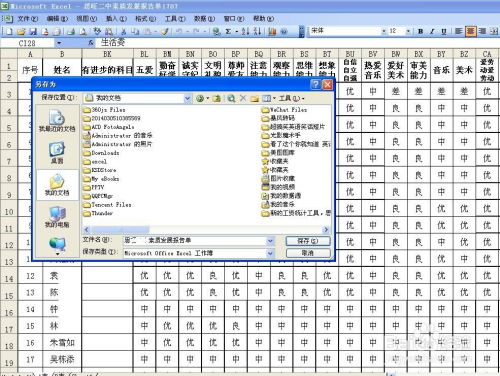The width and height of the screenshot is (500, 376).
Task: Click the Search the Web icon in dialog
Action: point(231,98)
